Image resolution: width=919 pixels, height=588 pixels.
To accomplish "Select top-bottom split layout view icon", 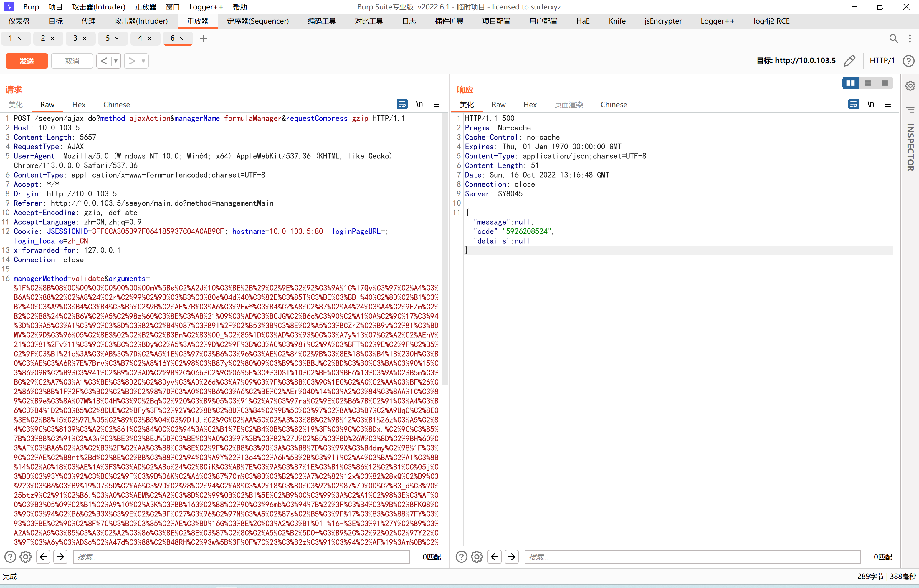I will coord(867,83).
